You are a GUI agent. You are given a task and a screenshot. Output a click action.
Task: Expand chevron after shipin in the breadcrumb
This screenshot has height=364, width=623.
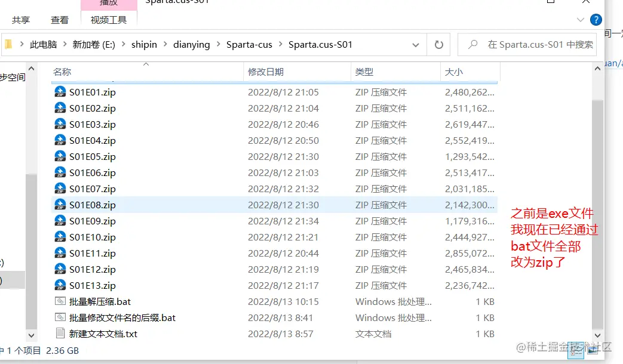click(165, 45)
